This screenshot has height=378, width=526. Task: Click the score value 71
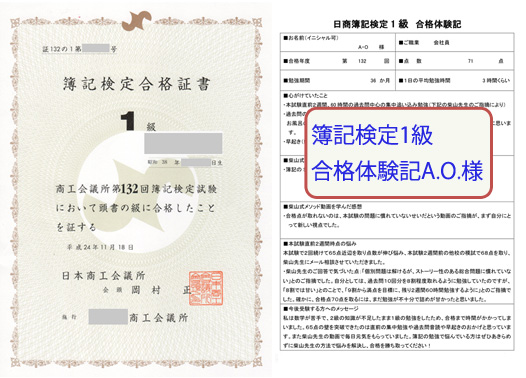point(471,61)
